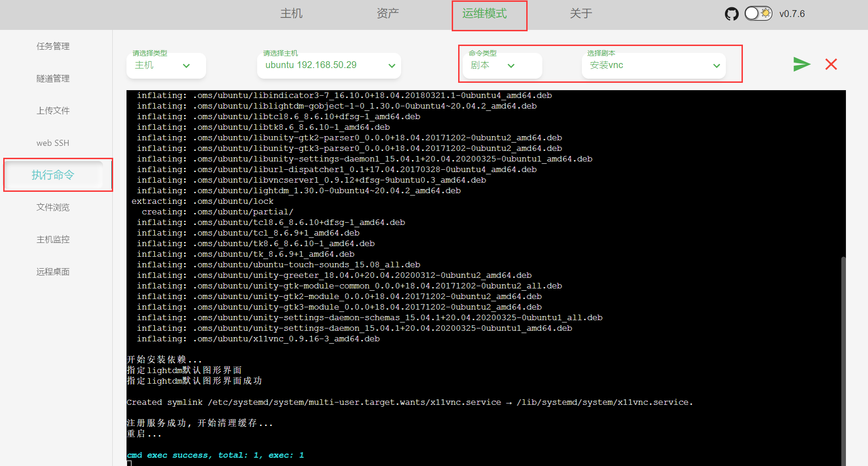Screen dimensions: 868x466
Task: Click the '指定lightdm默认图形界面成功' line
Action: pos(194,380)
